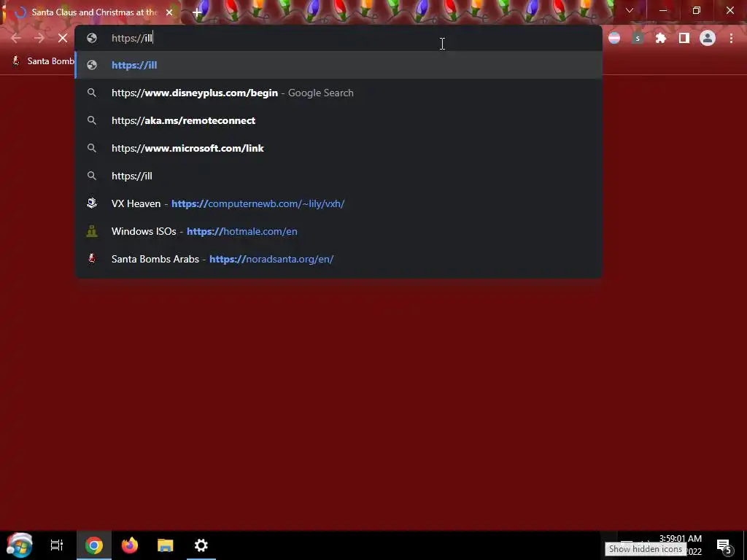Screen dimensions: 747x560
Task: Click the Windows ISOs favicon in suggestions
Action: coord(92,231)
